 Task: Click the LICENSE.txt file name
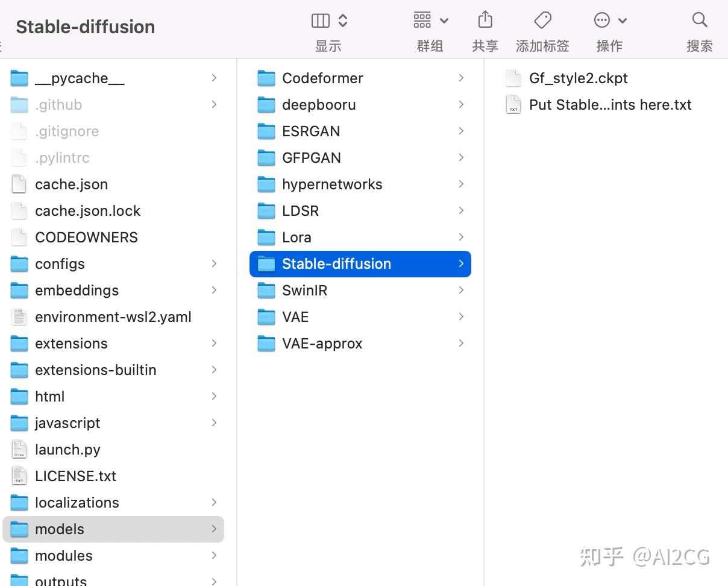75,476
